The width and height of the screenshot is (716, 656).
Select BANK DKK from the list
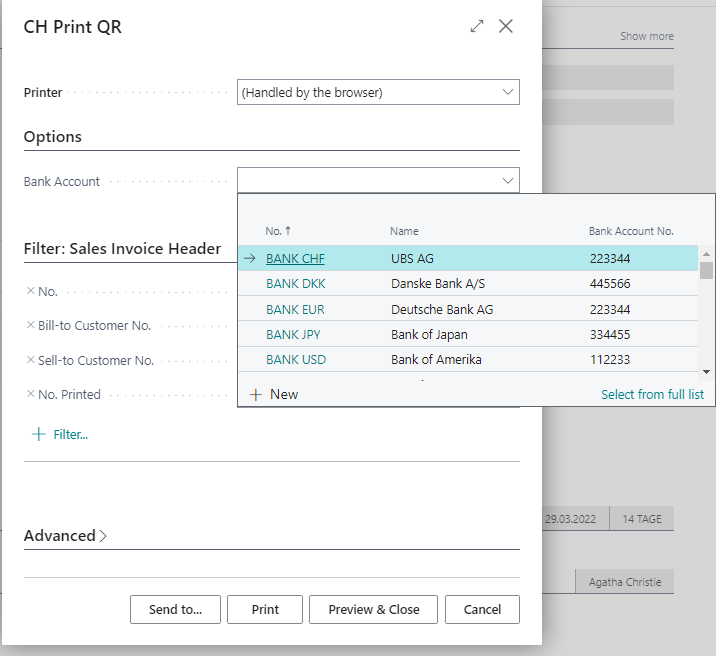[295, 283]
